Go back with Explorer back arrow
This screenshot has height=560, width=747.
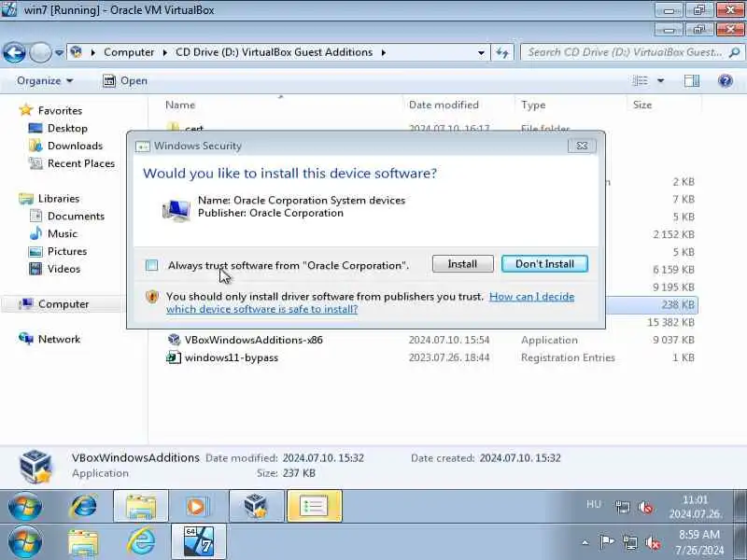(x=14, y=52)
